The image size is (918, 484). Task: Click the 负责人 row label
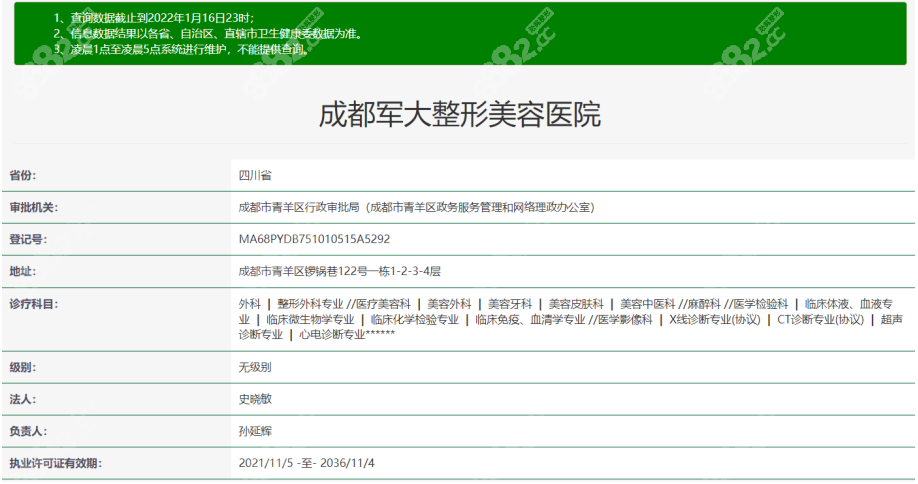pyautogui.click(x=28, y=431)
